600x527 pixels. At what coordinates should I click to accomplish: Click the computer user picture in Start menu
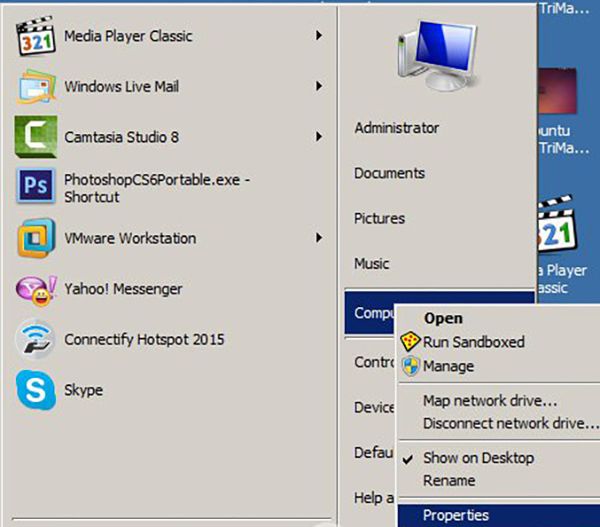437,55
